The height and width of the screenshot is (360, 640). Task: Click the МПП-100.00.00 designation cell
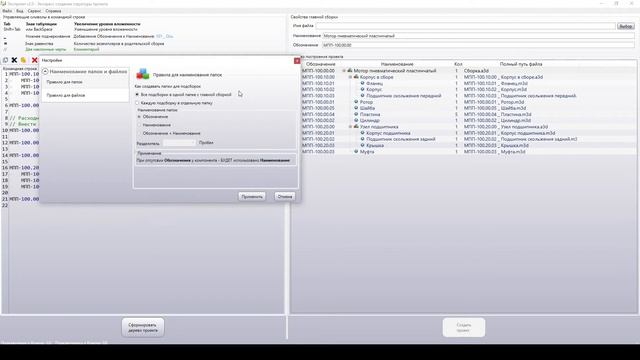[x=318, y=71]
